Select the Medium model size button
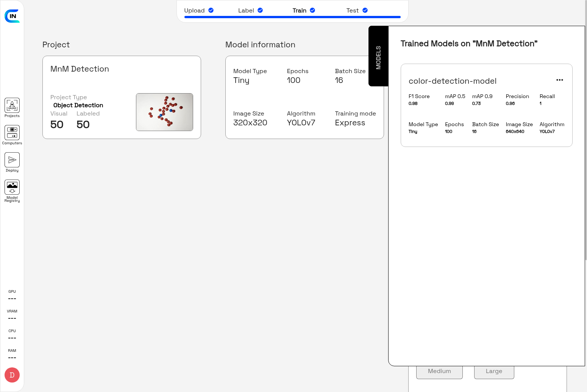The image size is (587, 392). tap(439, 372)
